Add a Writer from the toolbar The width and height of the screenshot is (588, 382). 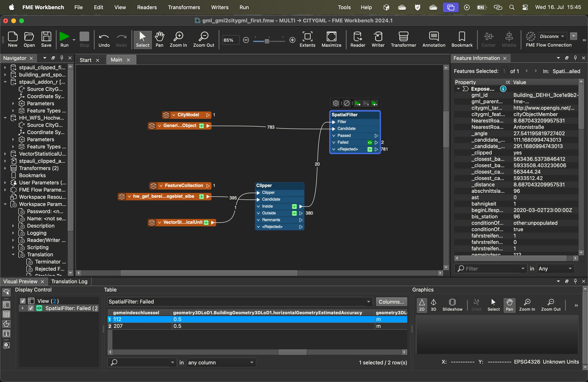(378, 40)
